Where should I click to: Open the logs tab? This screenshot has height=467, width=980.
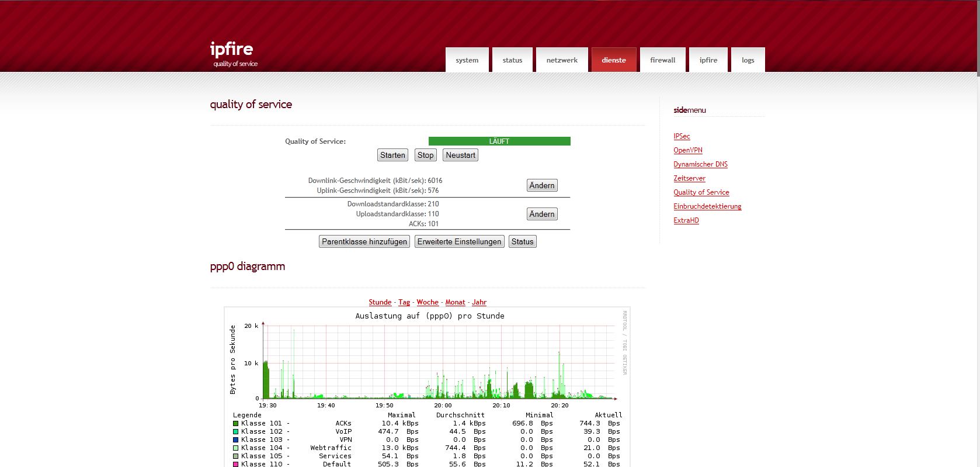(x=748, y=60)
